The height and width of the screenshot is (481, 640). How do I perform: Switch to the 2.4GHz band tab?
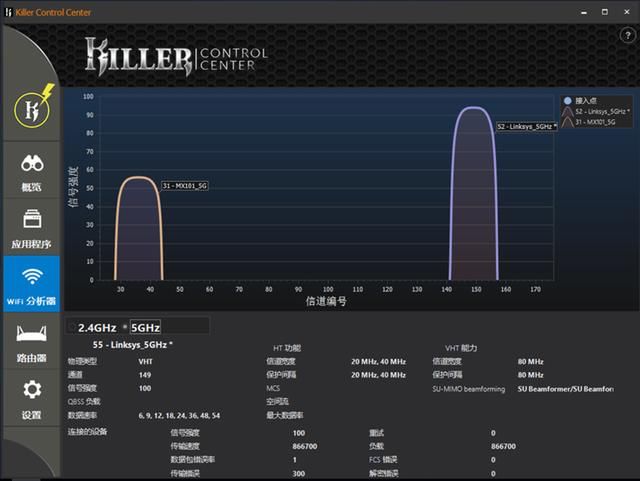click(97, 327)
